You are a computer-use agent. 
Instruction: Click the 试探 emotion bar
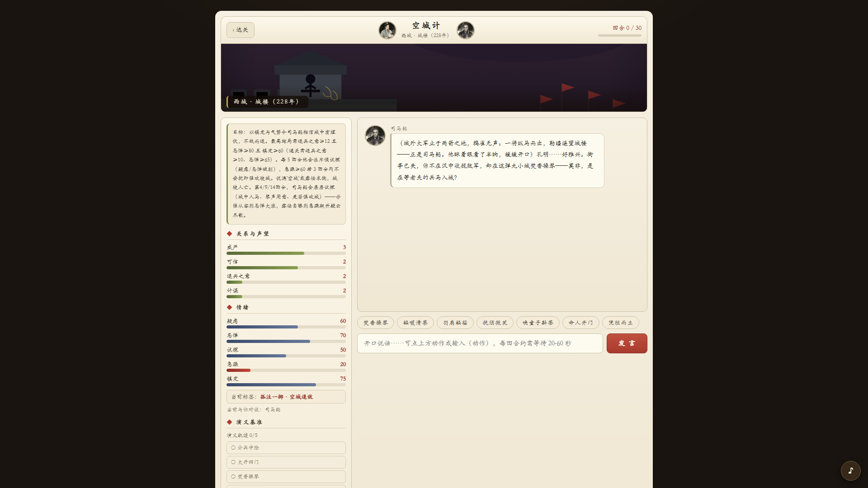286,356
